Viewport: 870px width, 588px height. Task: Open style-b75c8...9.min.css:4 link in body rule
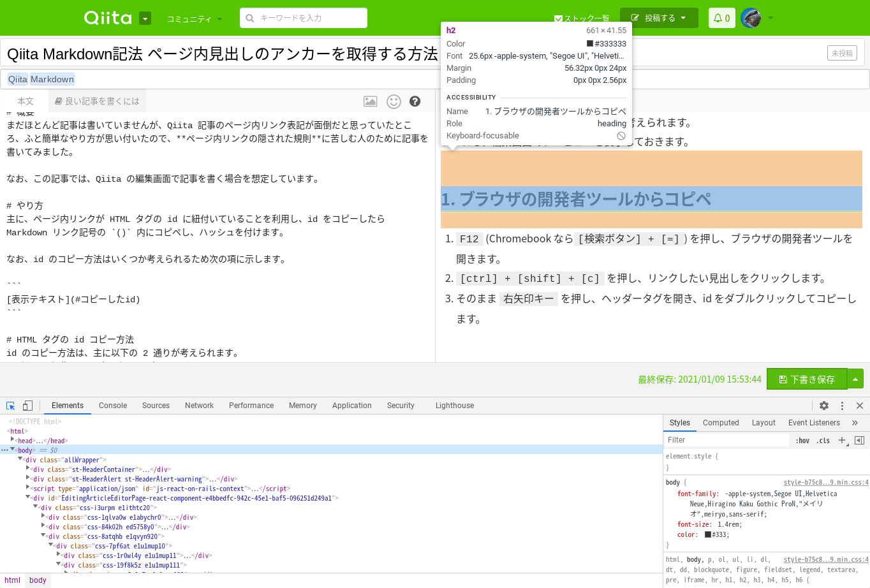(x=826, y=483)
